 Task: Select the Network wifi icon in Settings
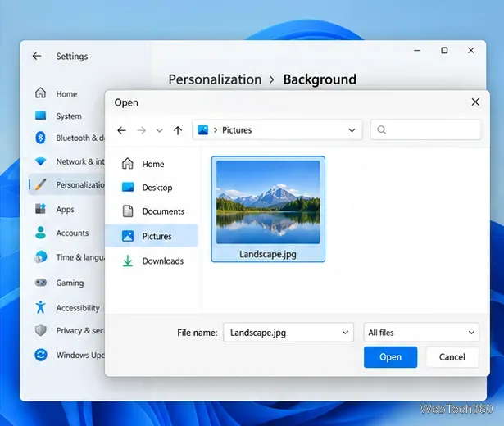pyautogui.click(x=40, y=161)
